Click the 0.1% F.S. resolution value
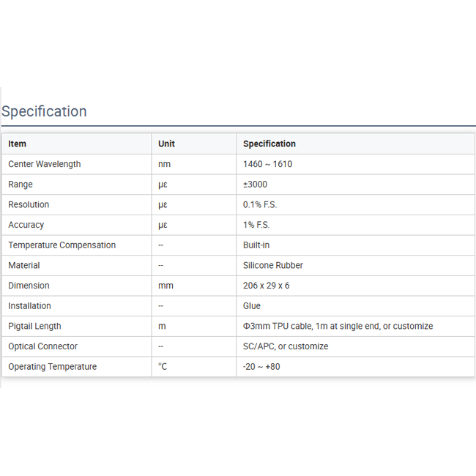476x476 pixels. (260, 204)
